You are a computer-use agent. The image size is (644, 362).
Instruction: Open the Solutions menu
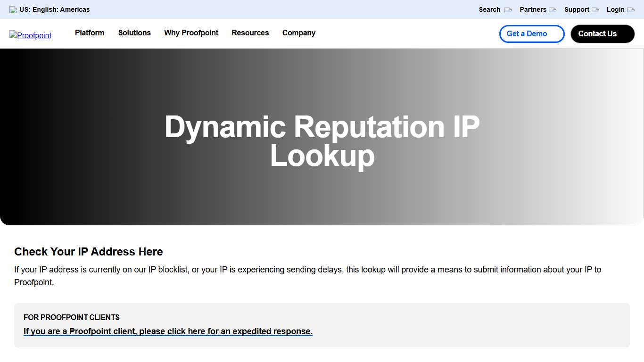point(134,33)
